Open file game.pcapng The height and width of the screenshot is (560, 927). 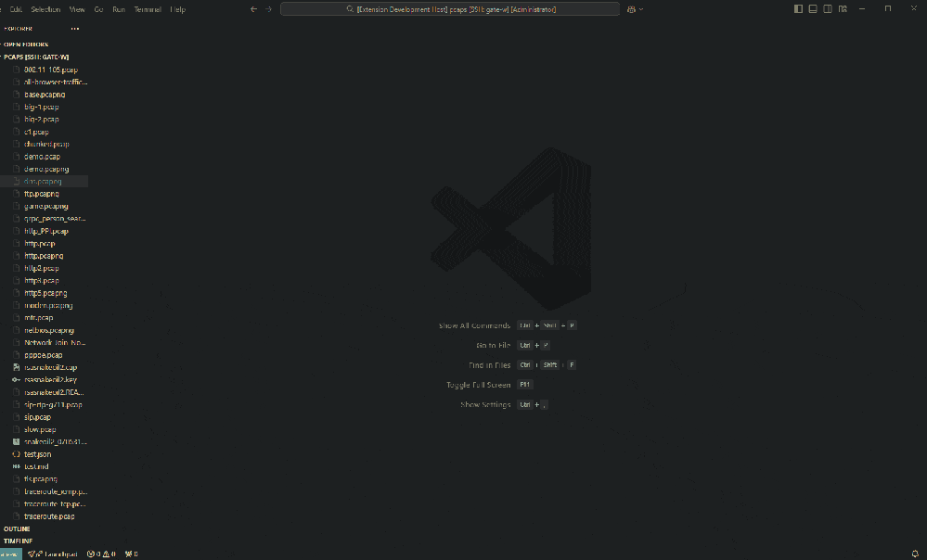pyautogui.click(x=46, y=206)
